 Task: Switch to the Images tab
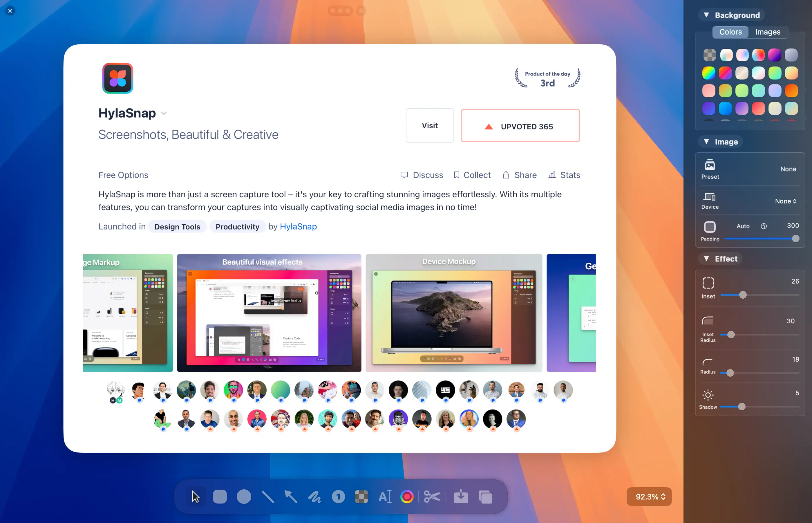click(767, 32)
